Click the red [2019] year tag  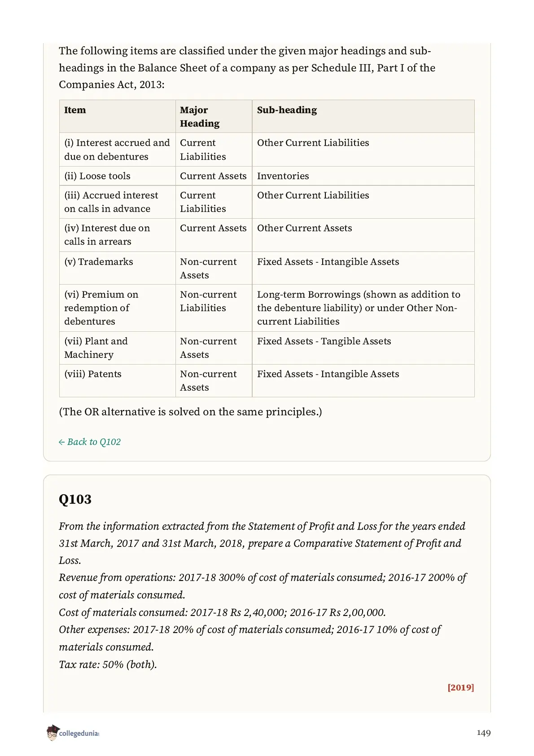pyautogui.click(x=461, y=687)
